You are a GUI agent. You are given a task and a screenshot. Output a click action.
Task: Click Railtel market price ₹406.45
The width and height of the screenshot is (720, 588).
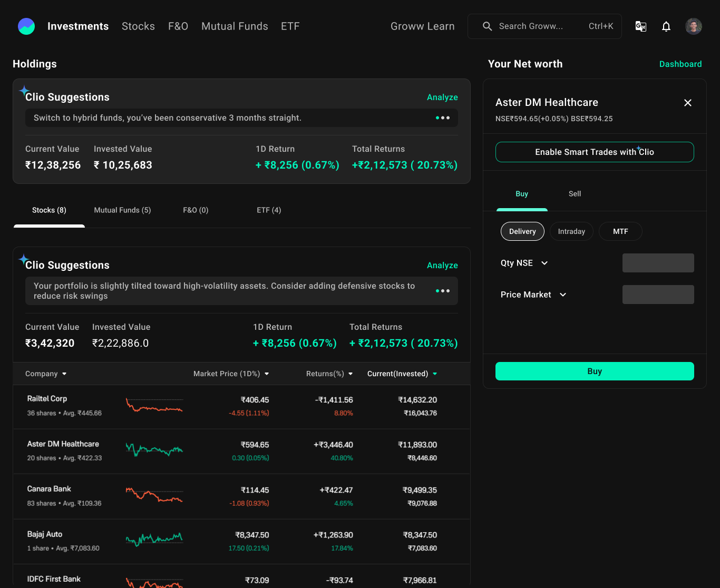coord(255,400)
